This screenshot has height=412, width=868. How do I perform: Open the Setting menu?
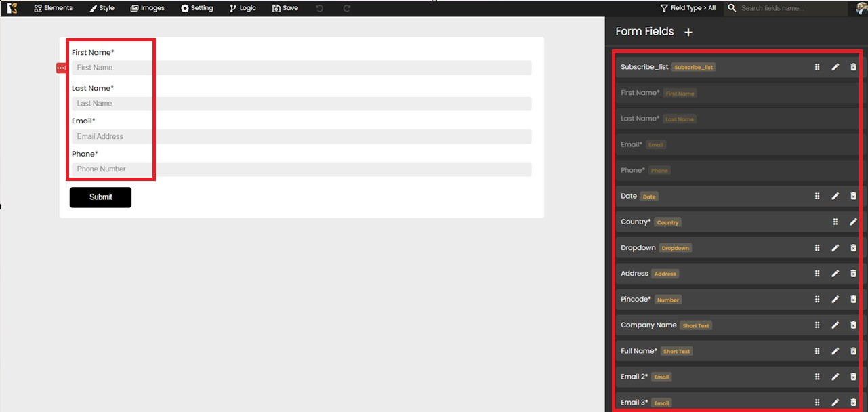tap(197, 8)
